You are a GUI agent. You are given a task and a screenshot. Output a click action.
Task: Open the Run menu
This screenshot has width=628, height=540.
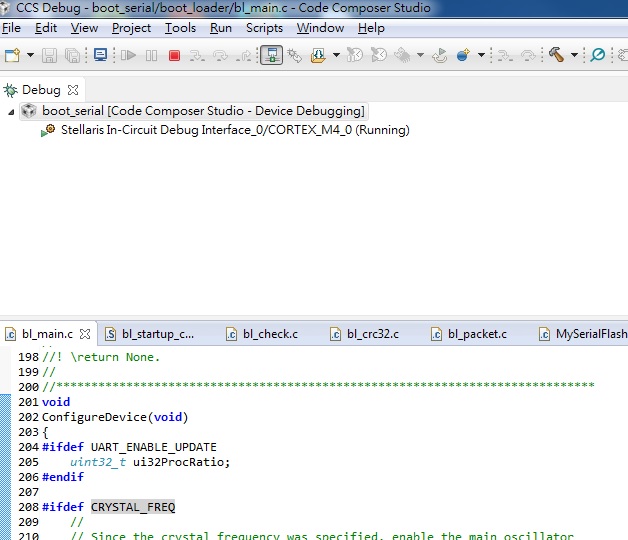(x=221, y=28)
